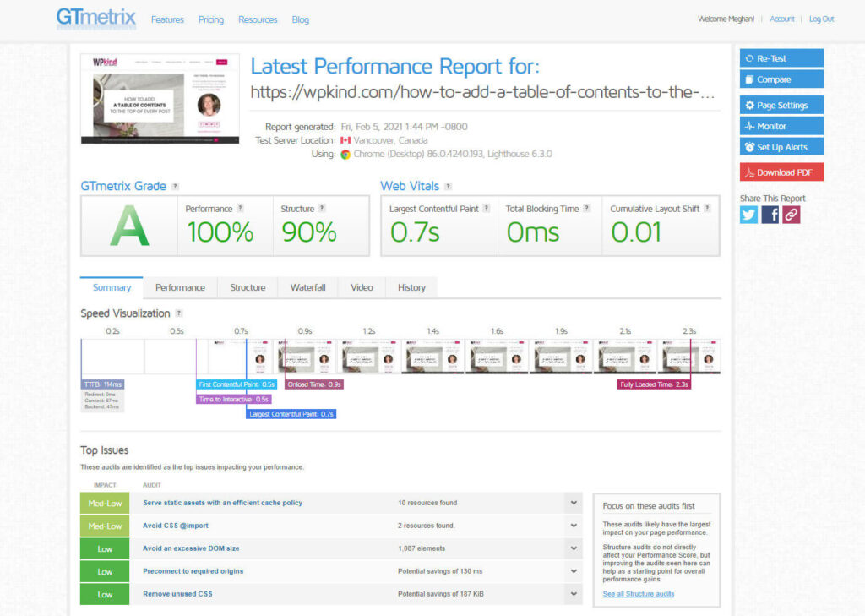This screenshot has height=616, width=865.
Task: Open the History tab
Action: (411, 287)
